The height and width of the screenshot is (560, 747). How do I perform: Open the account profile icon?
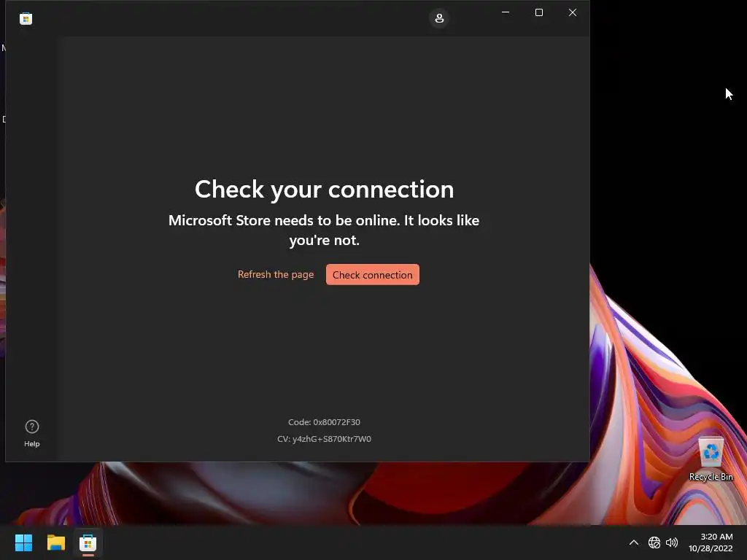tap(438, 18)
